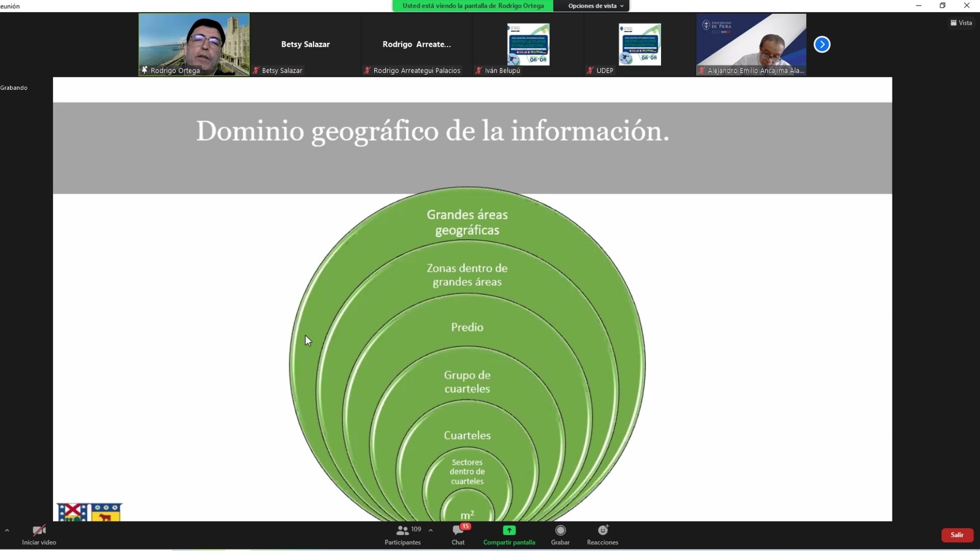Expand the arrow next to Participantes
The width and height of the screenshot is (980, 551).
431,531
